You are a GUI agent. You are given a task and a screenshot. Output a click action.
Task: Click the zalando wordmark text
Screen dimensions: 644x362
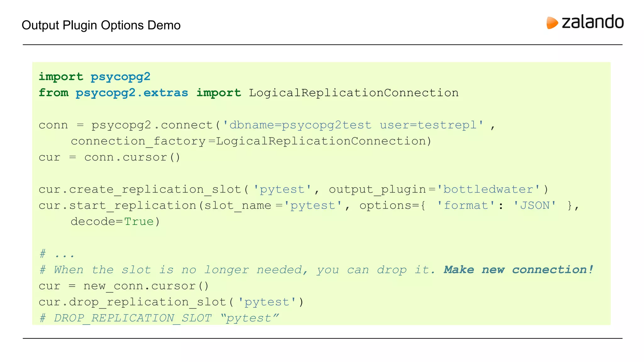(x=593, y=22)
